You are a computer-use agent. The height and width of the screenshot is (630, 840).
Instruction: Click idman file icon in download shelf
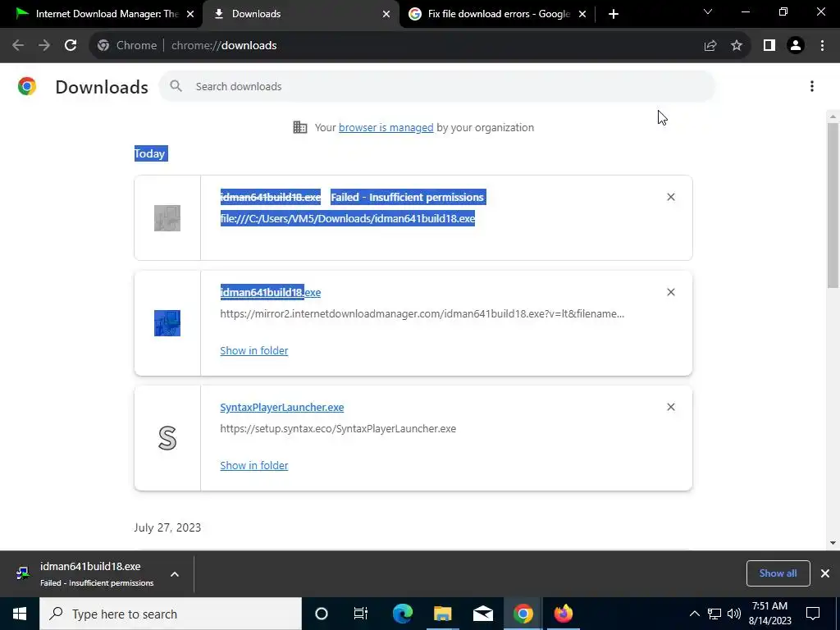tap(22, 573)
